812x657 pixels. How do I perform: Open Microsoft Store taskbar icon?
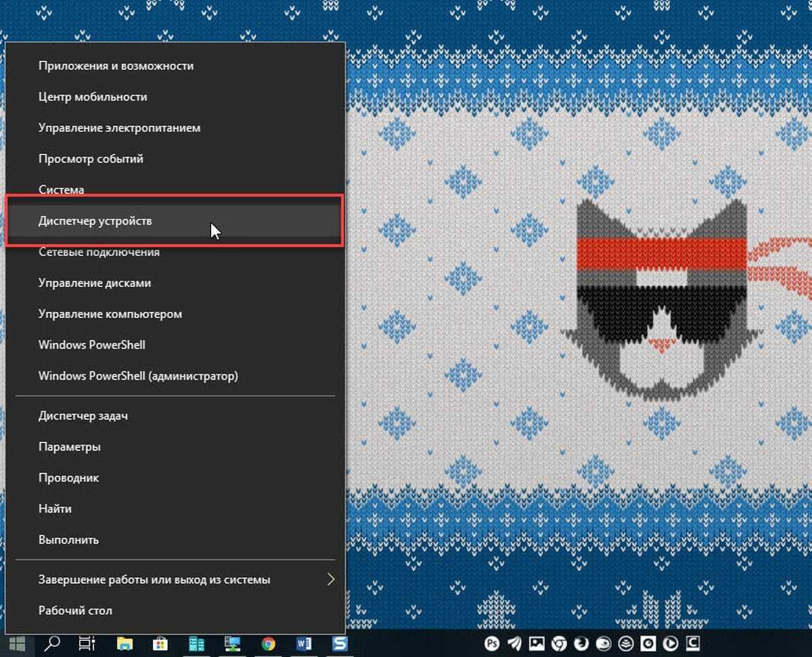(x=160, y=643)
